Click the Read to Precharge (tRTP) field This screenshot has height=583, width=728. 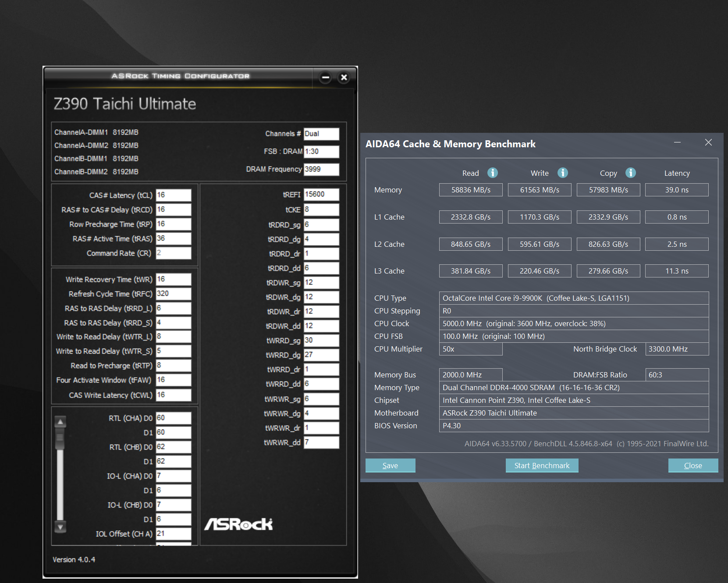174,366
